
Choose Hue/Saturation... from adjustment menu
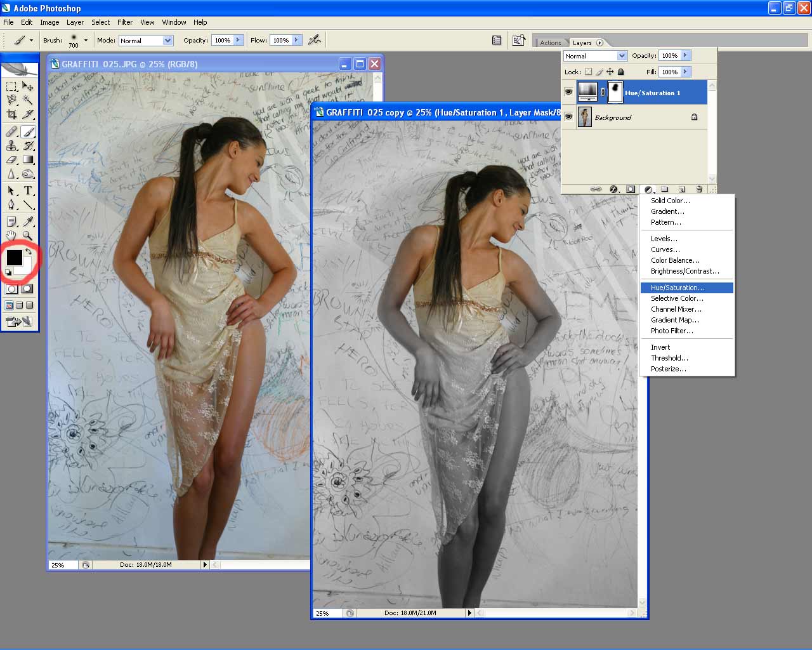tap(687, 288)
